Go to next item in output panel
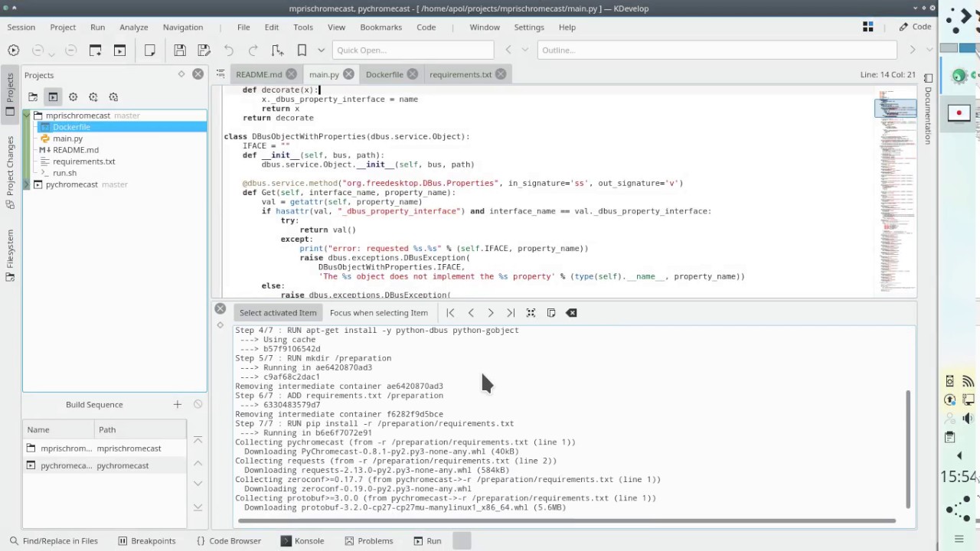 click(x=491, y=312)
